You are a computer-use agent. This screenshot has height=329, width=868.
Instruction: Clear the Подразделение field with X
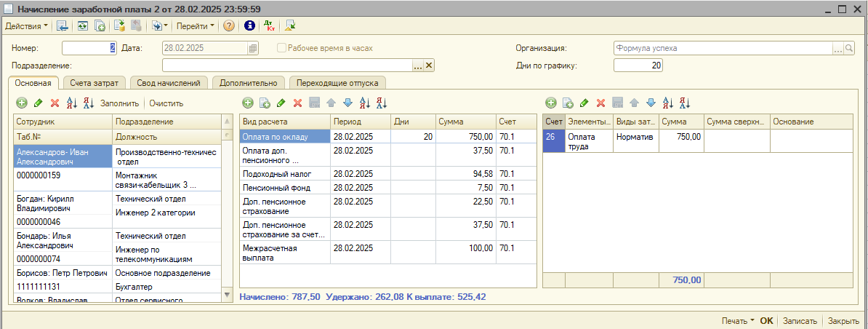[x=429, y=66]
